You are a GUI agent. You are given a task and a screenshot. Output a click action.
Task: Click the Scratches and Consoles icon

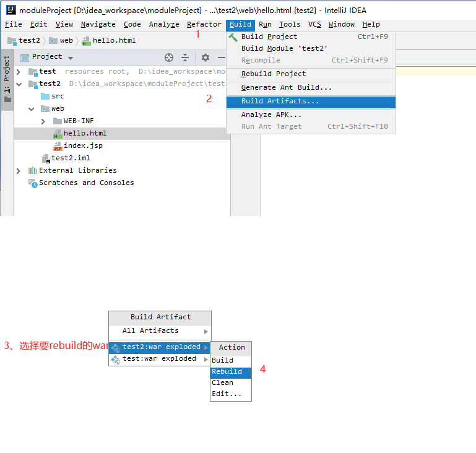tap(33, 183)
